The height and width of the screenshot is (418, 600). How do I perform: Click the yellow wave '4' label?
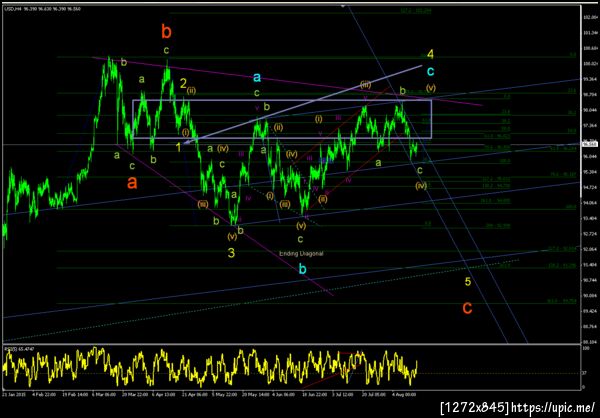(430, 55)
